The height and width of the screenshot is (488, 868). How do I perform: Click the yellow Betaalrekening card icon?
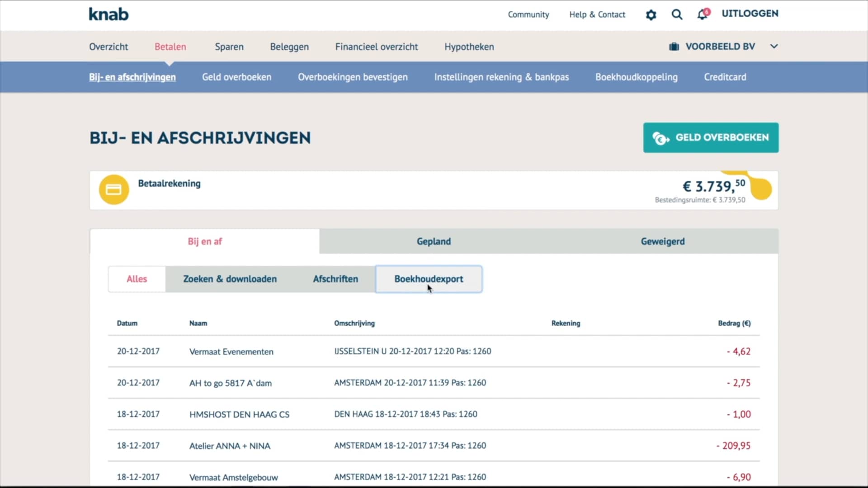point(114,190)
